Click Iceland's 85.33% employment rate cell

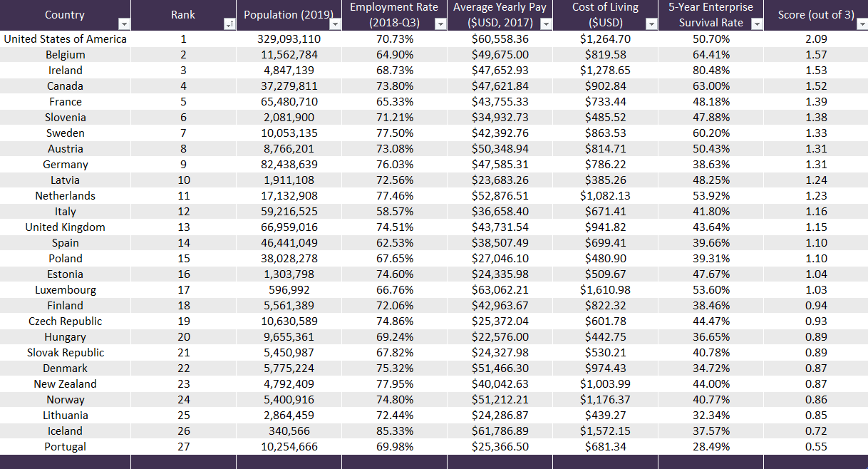394,431
